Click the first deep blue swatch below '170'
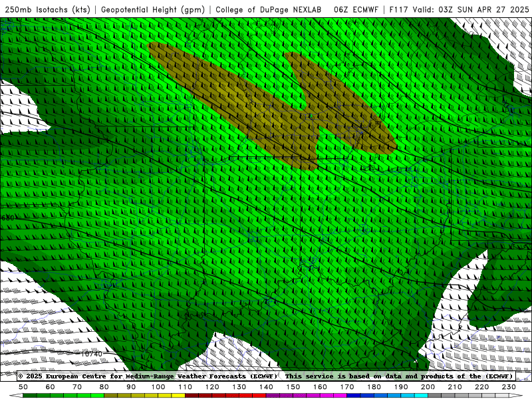 point(354,396)
